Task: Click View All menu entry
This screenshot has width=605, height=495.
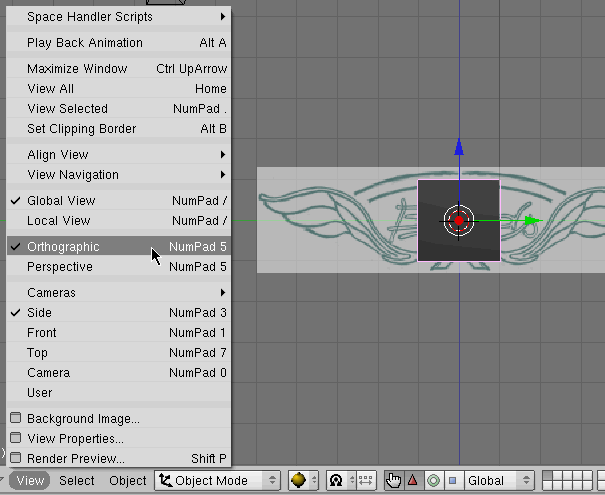Action: pyautogui.click(x=119, y=89)
